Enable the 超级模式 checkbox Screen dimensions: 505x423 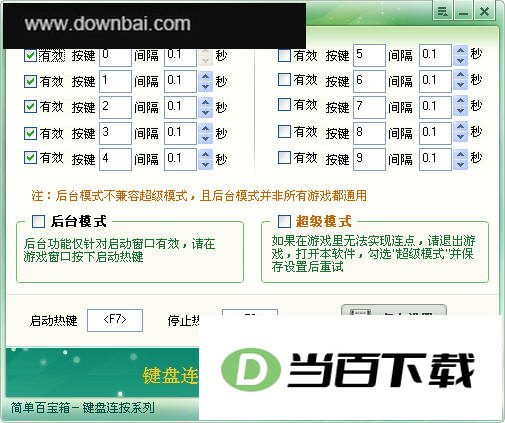click(x=284, y=221)
